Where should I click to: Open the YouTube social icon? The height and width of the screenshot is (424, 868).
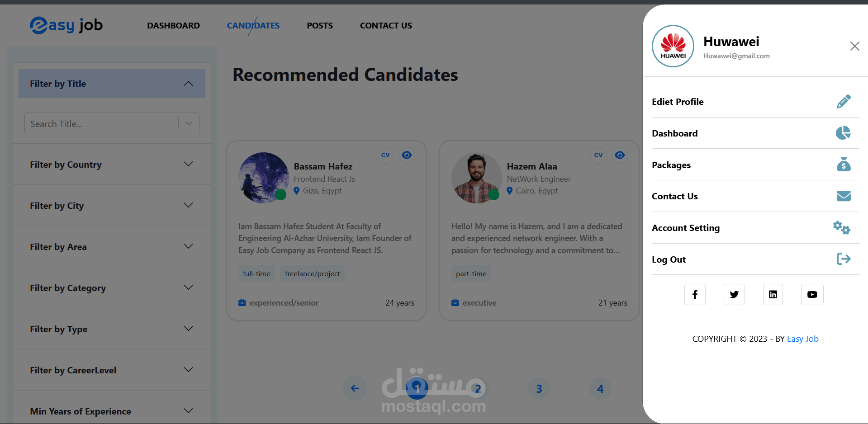[812, 295]
